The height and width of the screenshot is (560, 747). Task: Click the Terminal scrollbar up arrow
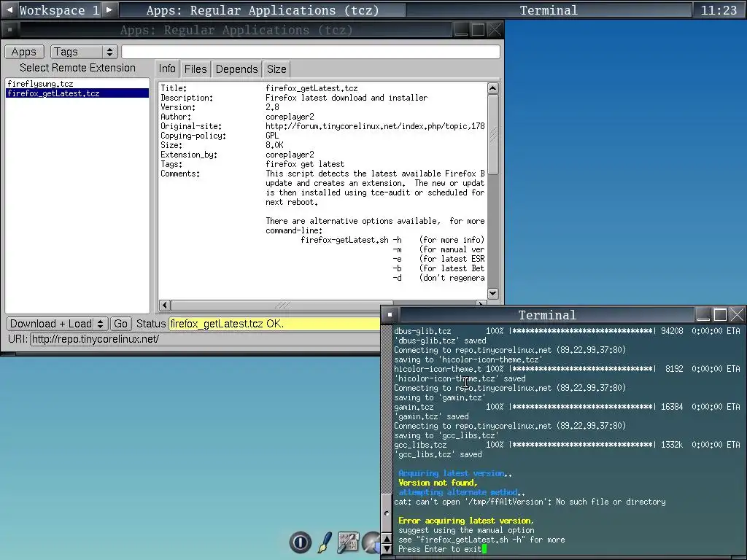pyautogui.click(x=387, y=539)
